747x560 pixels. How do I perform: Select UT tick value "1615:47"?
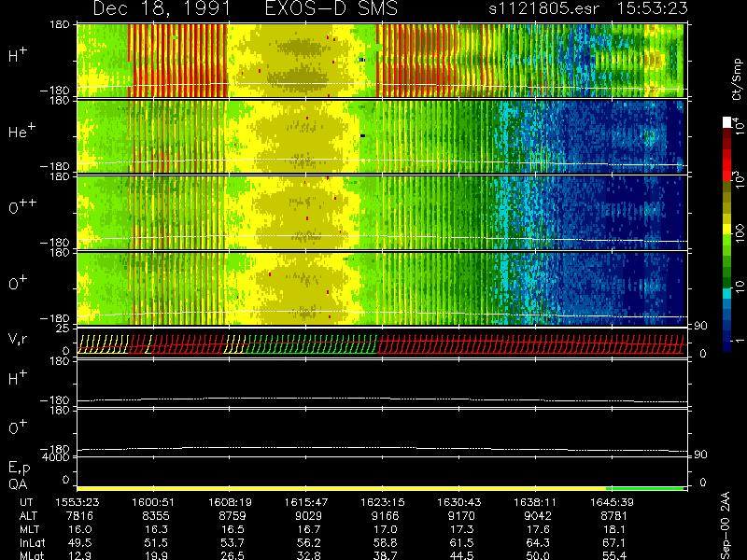[x=306, y=502]
